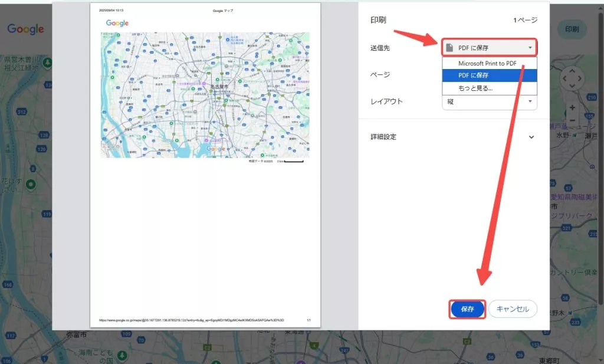Screen dimensions: 604x364
Task: Click the 詳細設定 label text
Action: pos(383,137)
